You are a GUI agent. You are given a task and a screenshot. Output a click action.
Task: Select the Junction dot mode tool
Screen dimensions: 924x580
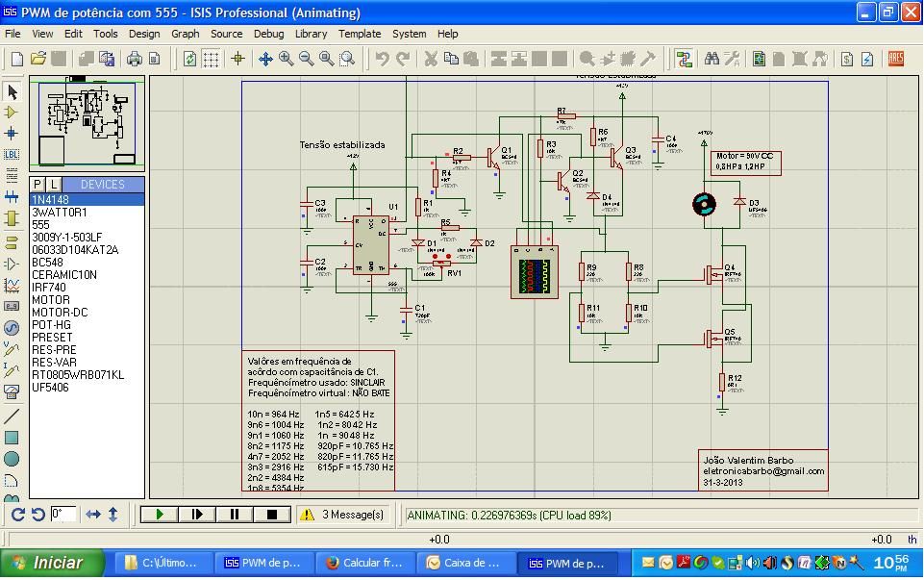coord(12,133)
